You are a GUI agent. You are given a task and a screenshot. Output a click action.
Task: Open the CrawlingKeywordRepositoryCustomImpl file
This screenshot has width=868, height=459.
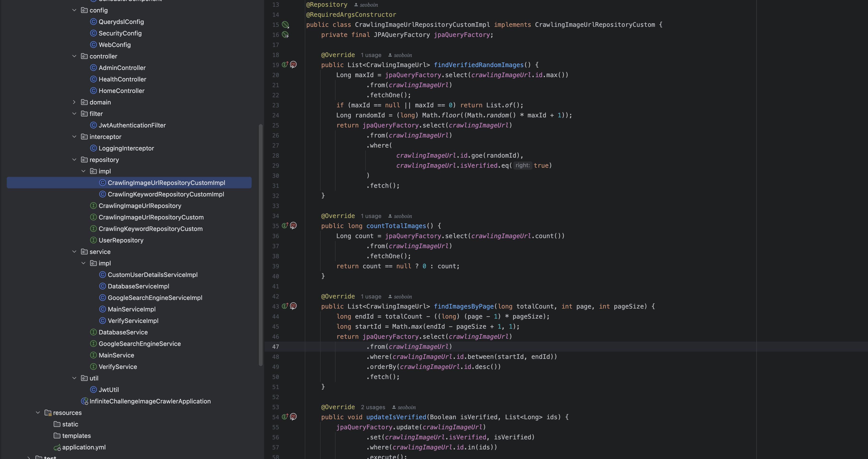pyautogui.click(x=166, y=194)
